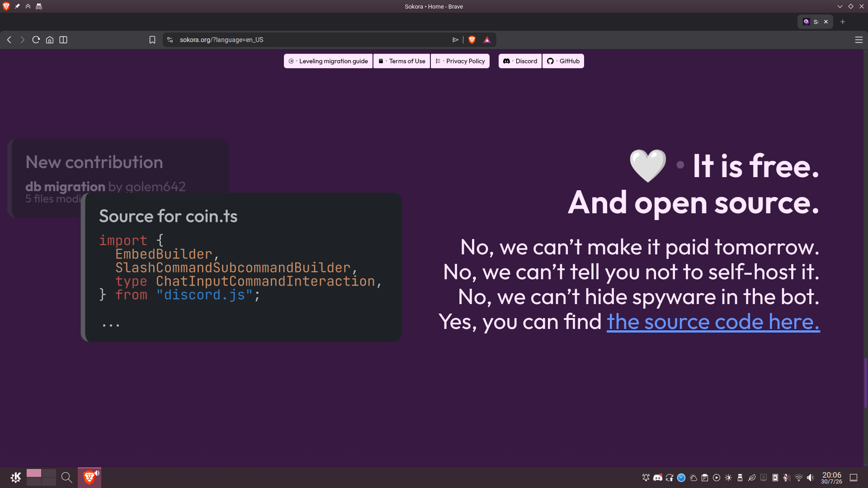Open the audio volume tray icon
Image resolution: width=868 pixels, height=488 pixels.
(x=811, y=478)
